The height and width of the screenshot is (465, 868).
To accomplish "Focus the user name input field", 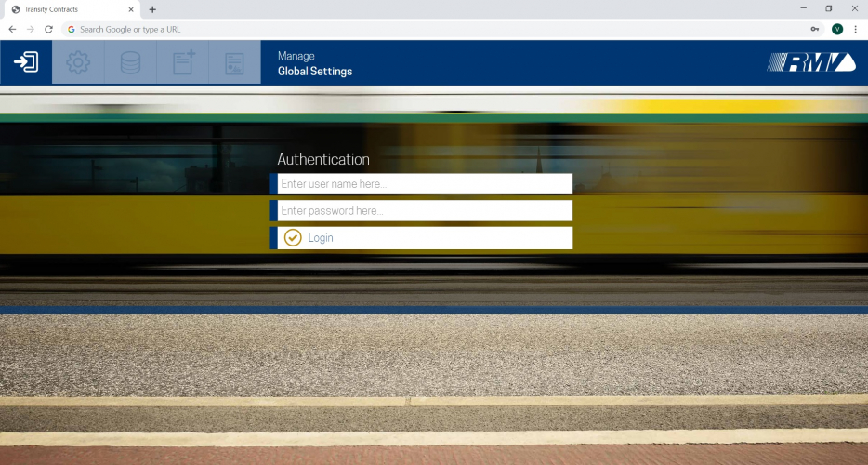I will click(425, 184).
